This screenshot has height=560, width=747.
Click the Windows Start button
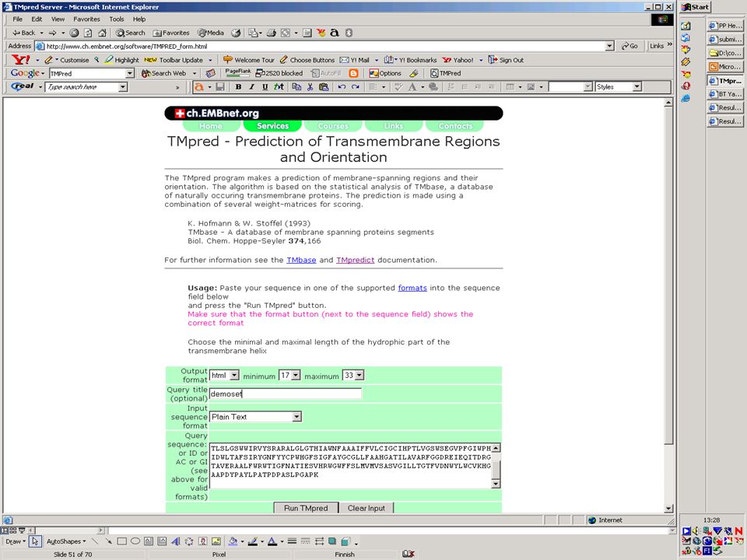point(696,7)
